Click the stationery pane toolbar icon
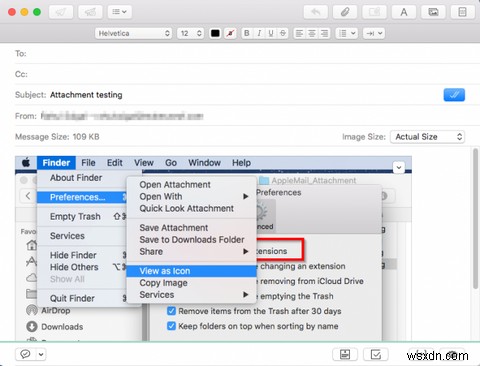Image resolution: width=480 pixels, height=366 pixels. (x=462, y=12)
